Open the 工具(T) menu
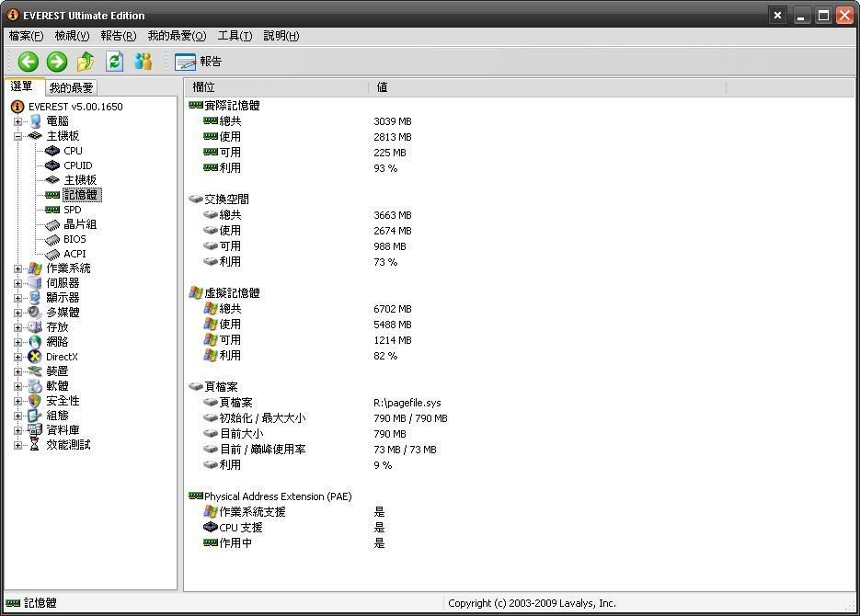This screenshot has width=860, height=616. (235, 36)
